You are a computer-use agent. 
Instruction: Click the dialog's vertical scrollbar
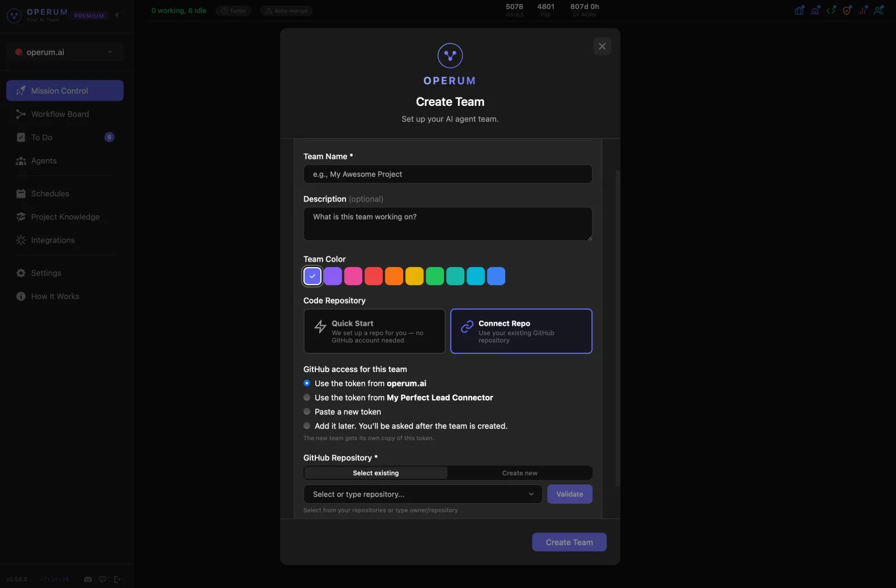pyautogui.click(x=618, y=328)
